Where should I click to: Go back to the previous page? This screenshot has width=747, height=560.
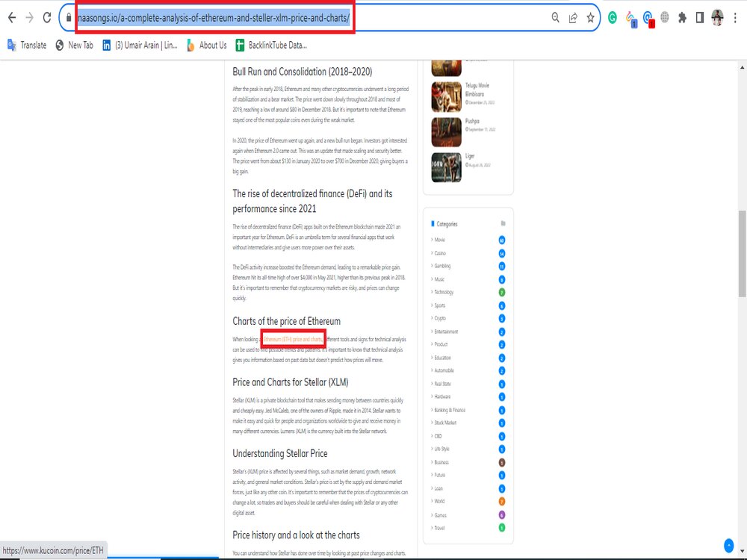coord(12,18)
